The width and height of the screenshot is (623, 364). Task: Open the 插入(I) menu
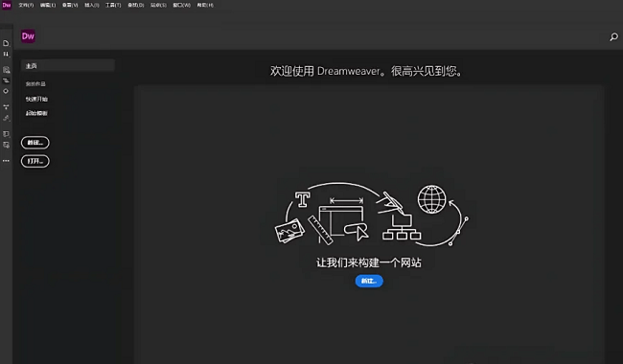92,5
